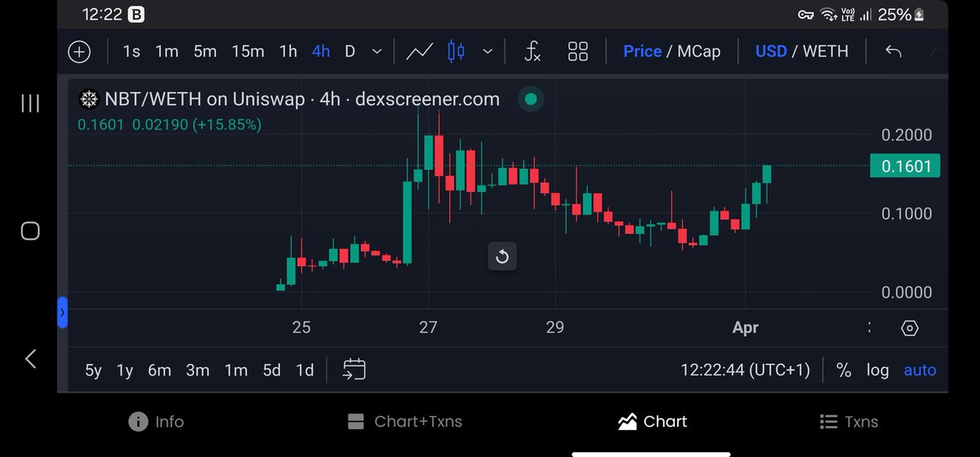This screenshot has width=980, height=457.
Task: Set range to 1y
Action: click(124, 370)
